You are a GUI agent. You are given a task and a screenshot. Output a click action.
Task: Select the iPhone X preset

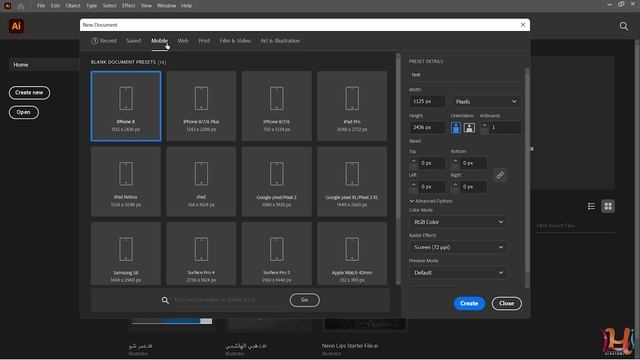tap(126, 106)
